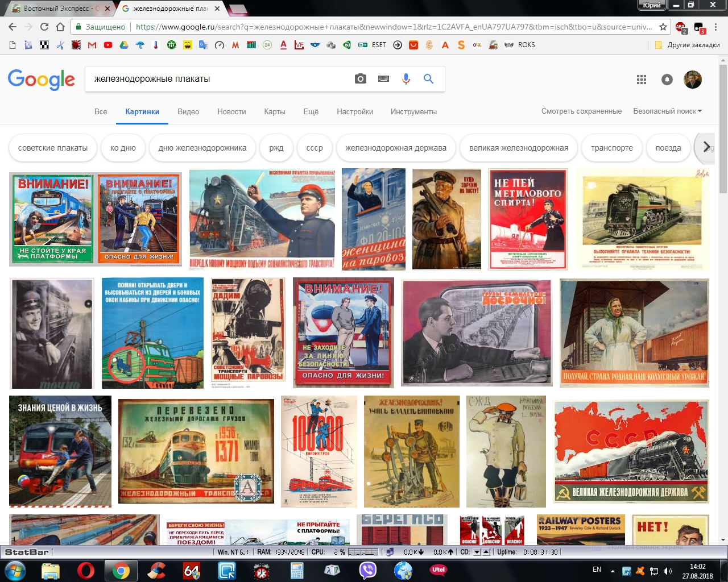Open Viber from the taskbar
Viewport: 728px width, 582px height.
click(367, 569)
